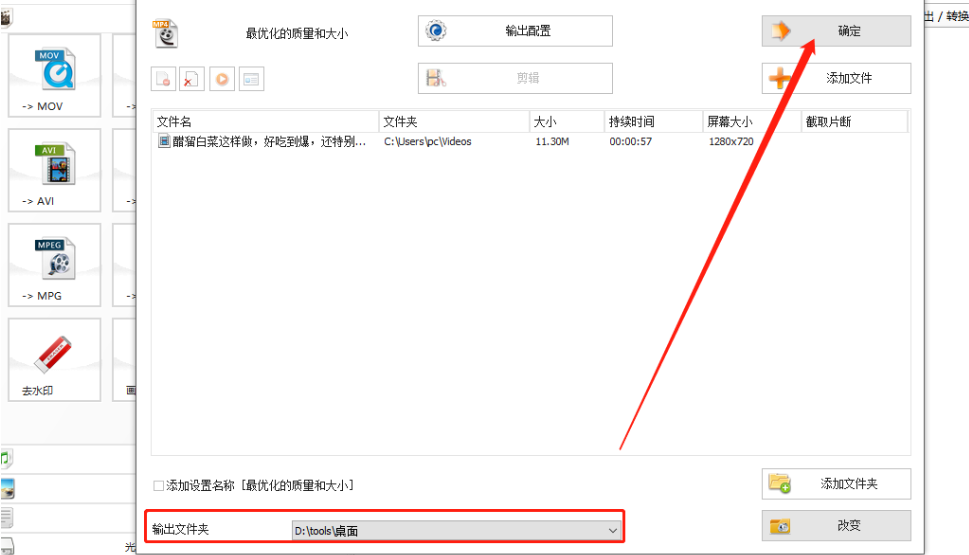Open the document category in main window
The image size is (969, 555).
point(7,518)
